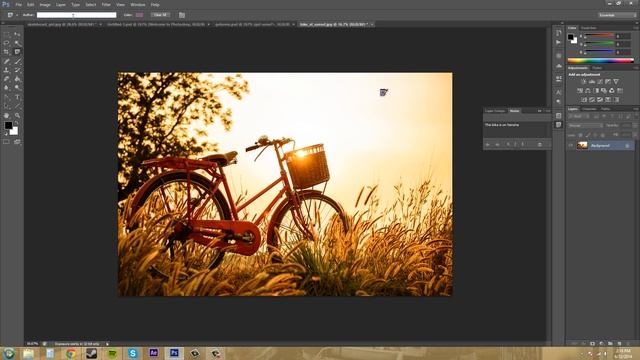Viewport: 640px width, 360px height.
Task: Open the Essentials workspace dropdown
Action: pos(617,15)
